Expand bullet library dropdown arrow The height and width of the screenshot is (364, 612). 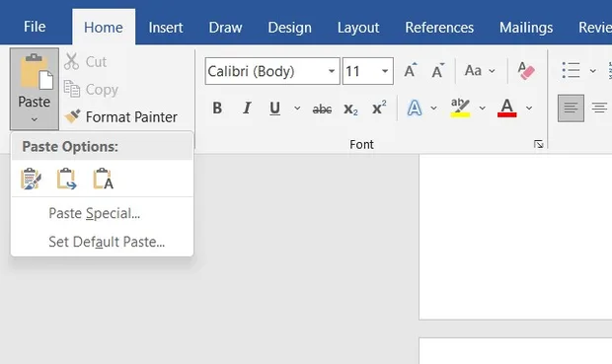[593, 71]
